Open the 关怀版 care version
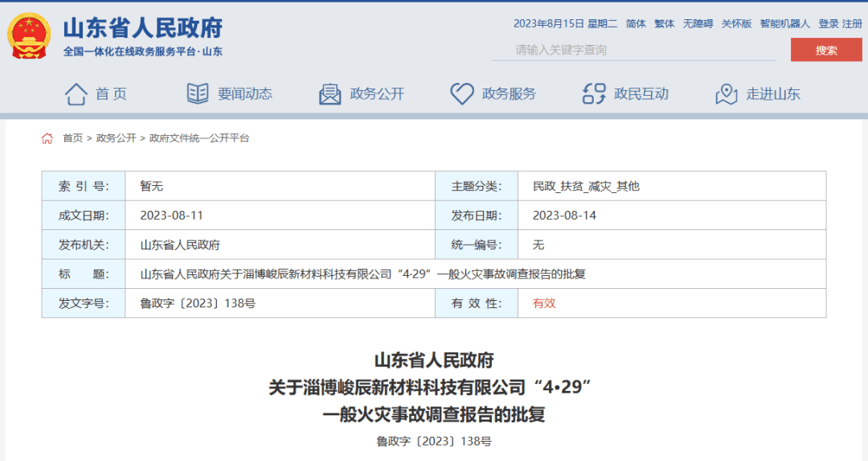Screen dimensions: 868x461 pos(736,24)
